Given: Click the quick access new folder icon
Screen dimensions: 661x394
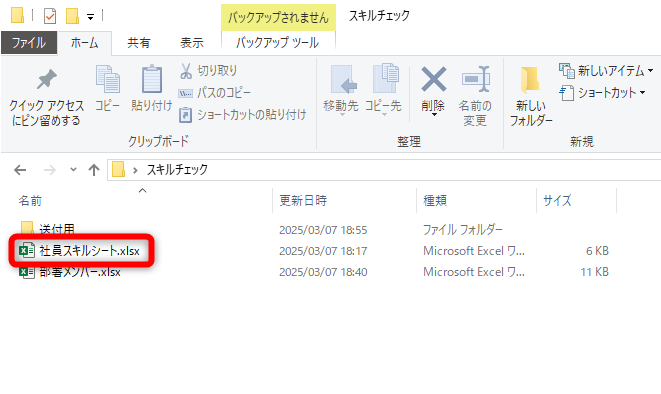Looking at the screenshot, I should 73,16.
